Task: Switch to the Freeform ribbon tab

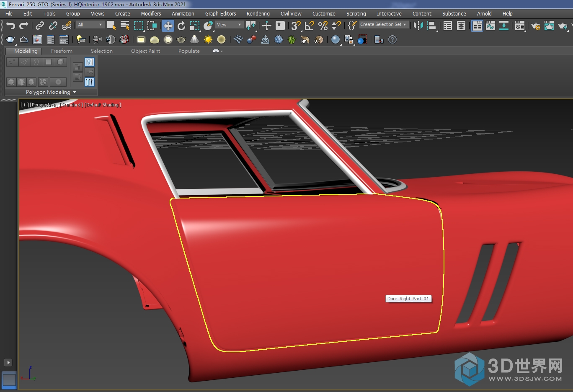Action: pyautogui.click(x=62, y=51)
